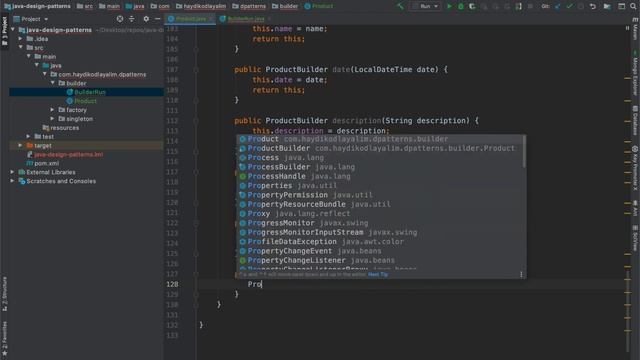The image size is (640, 360).
Task: Choose ProductBuilder completion suggestion
Action: point(380,148)
